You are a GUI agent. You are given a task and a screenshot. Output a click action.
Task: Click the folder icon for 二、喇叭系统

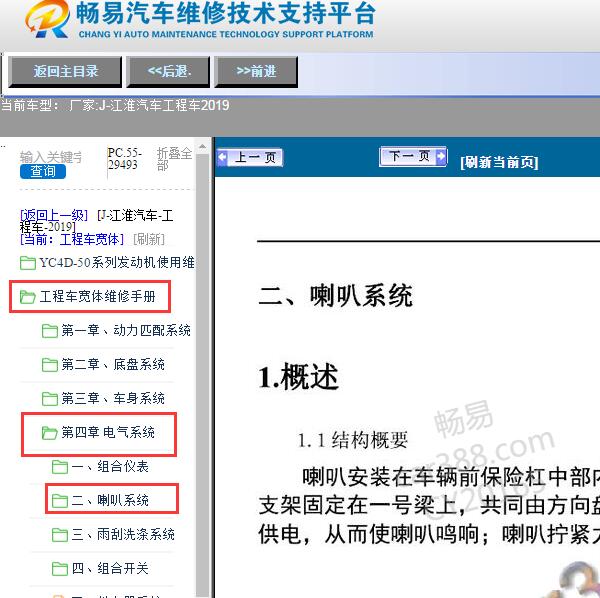pyautogui.click(x=60, y=501)
